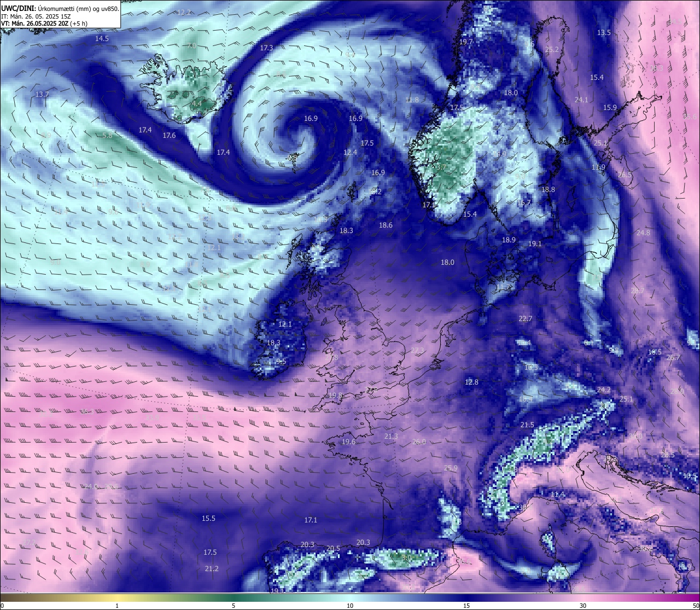Select the 26.0 value over France

[419, 442]
